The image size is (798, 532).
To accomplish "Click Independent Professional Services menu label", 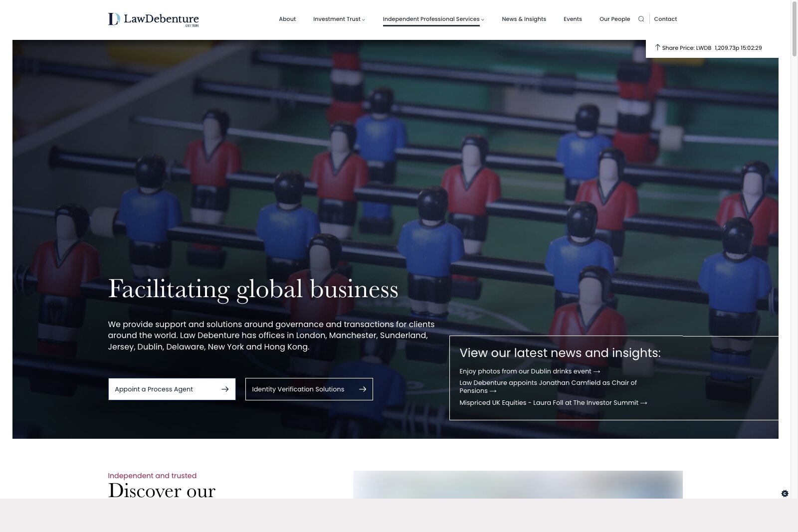I will 431,19.
